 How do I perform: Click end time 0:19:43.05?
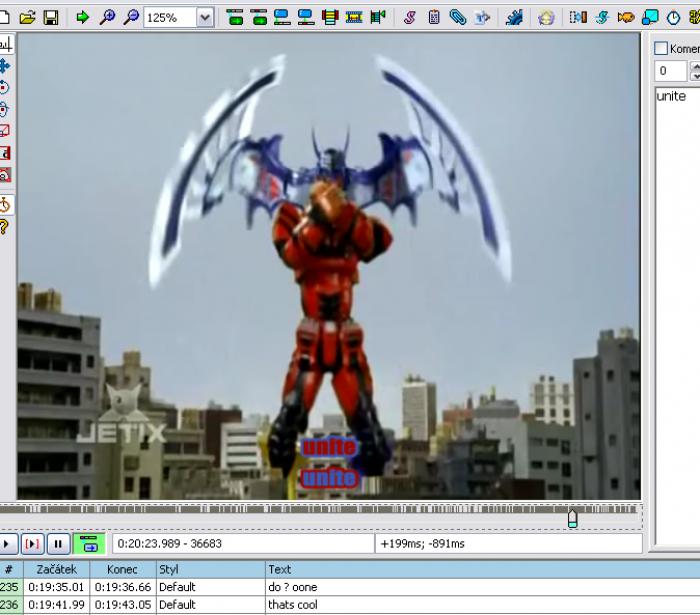(122, 605)
